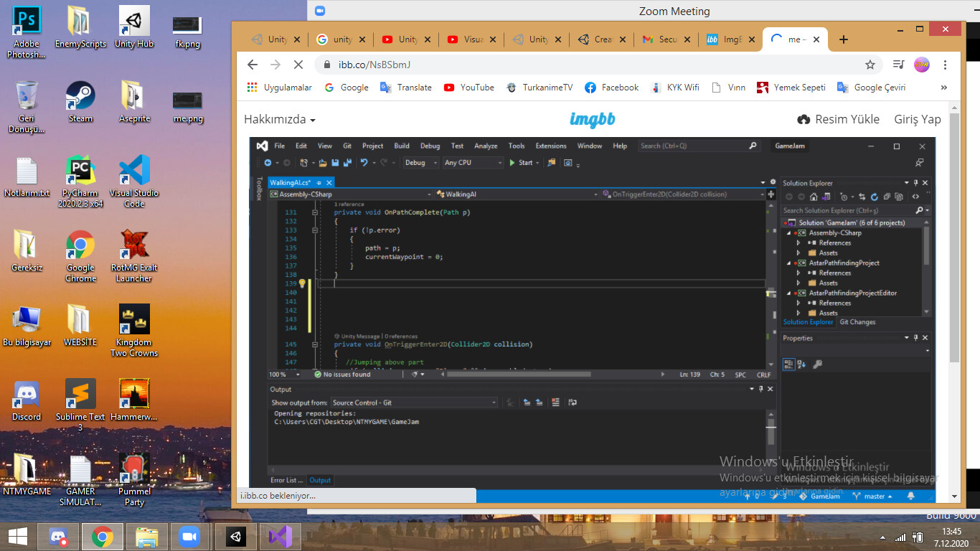The width and height of the screenshot is (980, 551).
Task: Switch to the Unity 'Crea' tab
Action: click(600, 39)
